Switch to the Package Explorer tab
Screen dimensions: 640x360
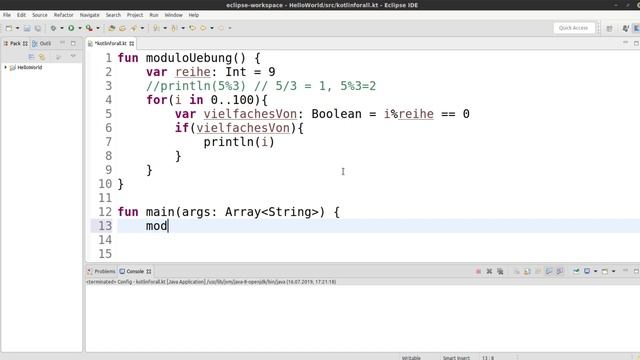15,43
